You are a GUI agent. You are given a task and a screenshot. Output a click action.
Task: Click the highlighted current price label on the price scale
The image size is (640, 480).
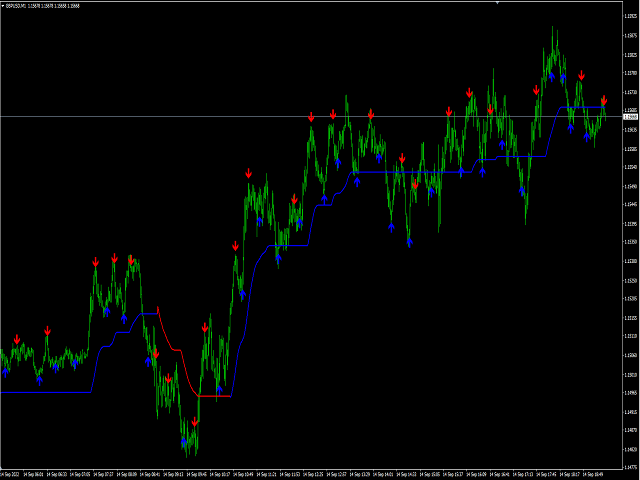pos(631,117)
